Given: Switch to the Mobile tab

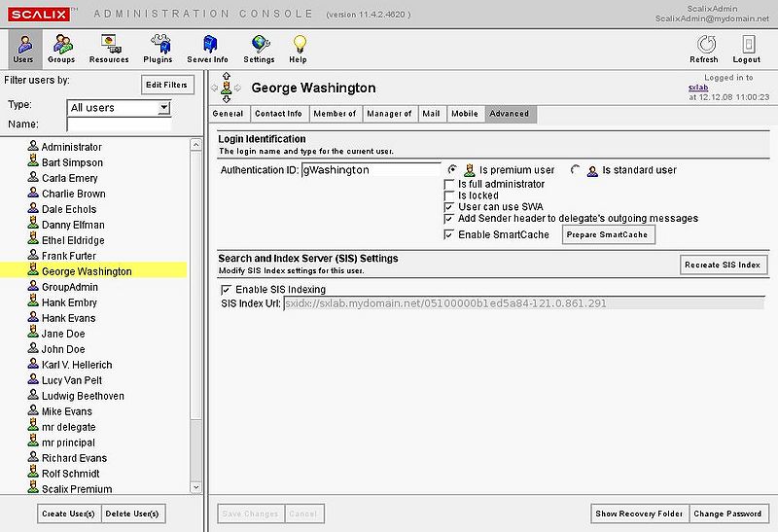Looking at the screenshot, I should pyautogui.click(x=464, y=114).
